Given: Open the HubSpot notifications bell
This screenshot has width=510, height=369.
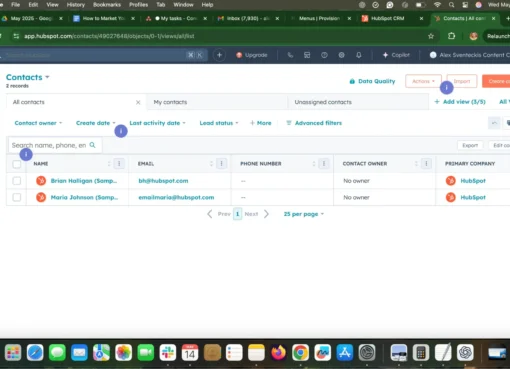Looking at the screenshot, I should [x=359, y=55].
